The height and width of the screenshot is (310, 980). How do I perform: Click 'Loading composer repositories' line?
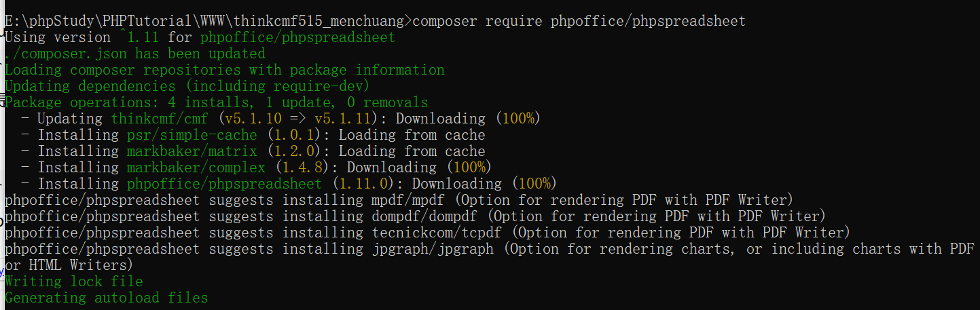point(224,70)
